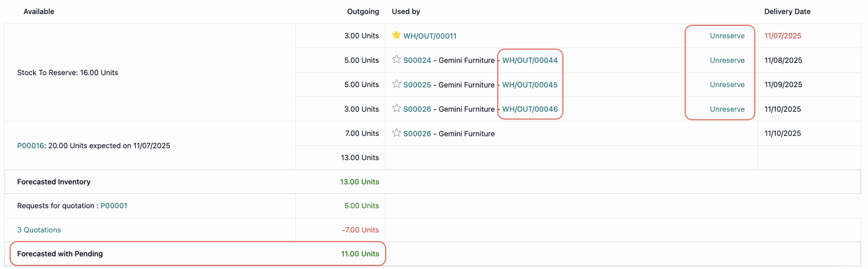The image size is (868, 269).
Task: Toggle priority star for S00025 row
Action: click(x=396, y=84)
